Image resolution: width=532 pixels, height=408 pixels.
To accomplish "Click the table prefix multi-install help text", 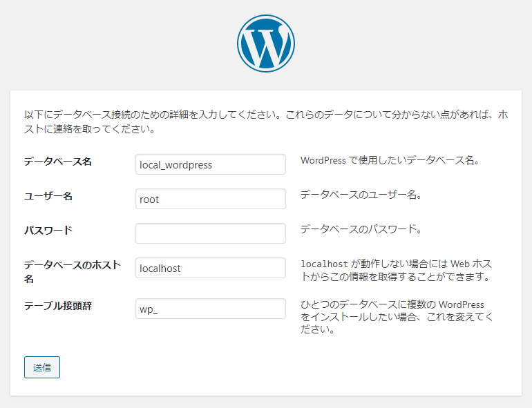I will (397, 317).
